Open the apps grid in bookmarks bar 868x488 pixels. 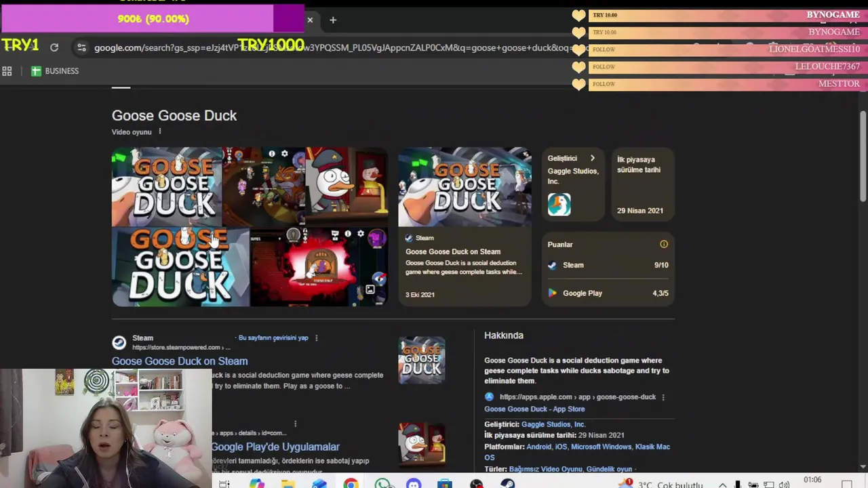[7, 70]
